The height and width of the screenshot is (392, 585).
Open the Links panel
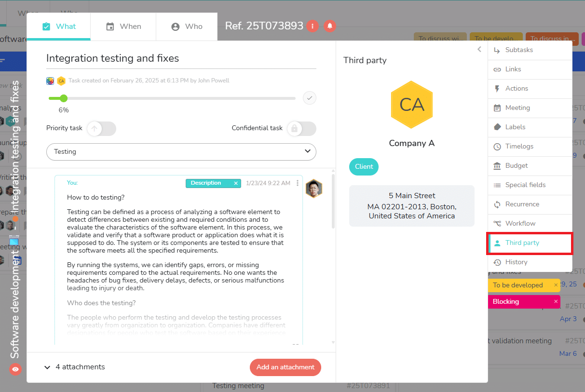(x=513, y=69)
